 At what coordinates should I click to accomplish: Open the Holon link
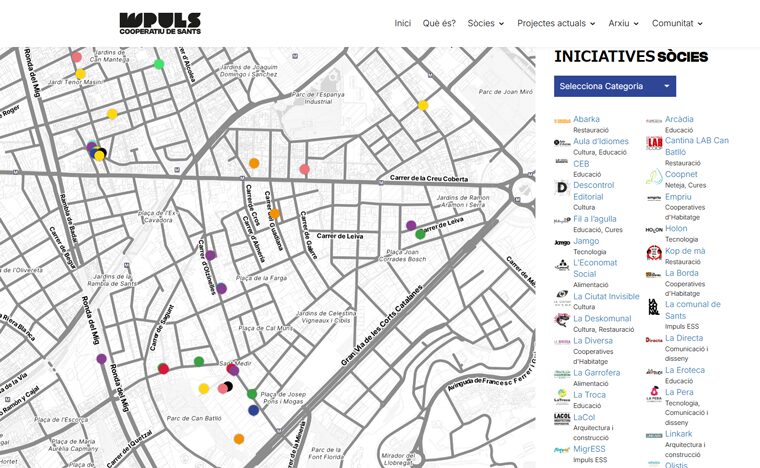(x=676, y=229)
